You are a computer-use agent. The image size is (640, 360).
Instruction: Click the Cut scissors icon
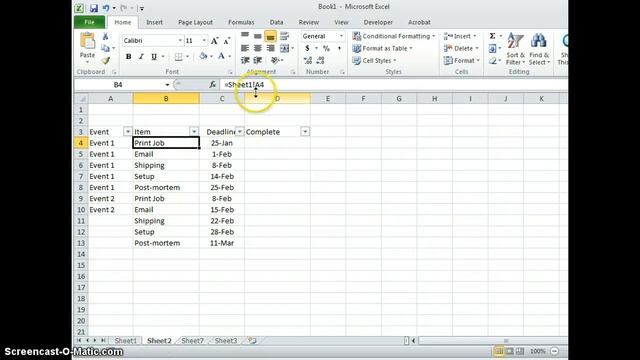tap(105, 37)
